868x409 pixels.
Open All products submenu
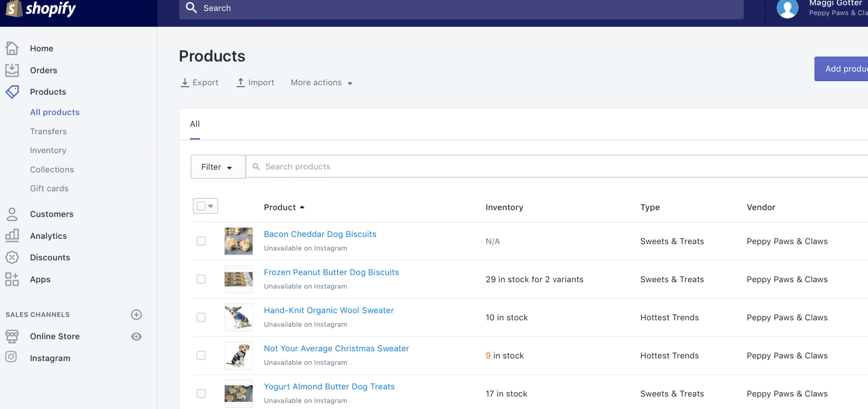(55, 112)
